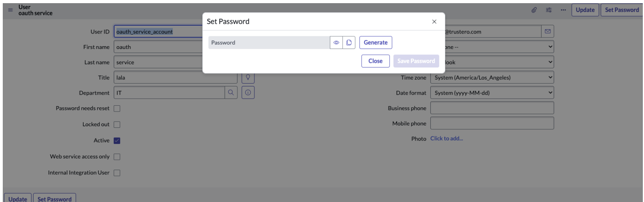Viewport: 644px width, 202px height.
Task: Toggle the Locked out checkbox
Action: pos(117,125)
